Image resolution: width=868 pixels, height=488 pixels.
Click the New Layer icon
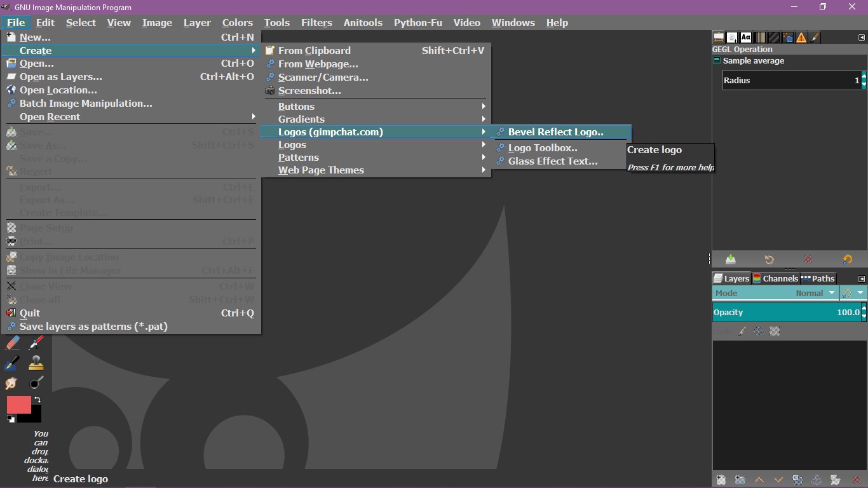pyautogui.click(x=721, y=480)
